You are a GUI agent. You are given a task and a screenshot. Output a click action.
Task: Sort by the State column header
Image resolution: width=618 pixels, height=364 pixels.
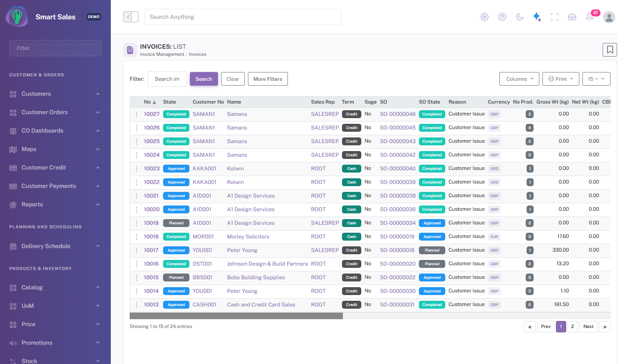(169, 102)
